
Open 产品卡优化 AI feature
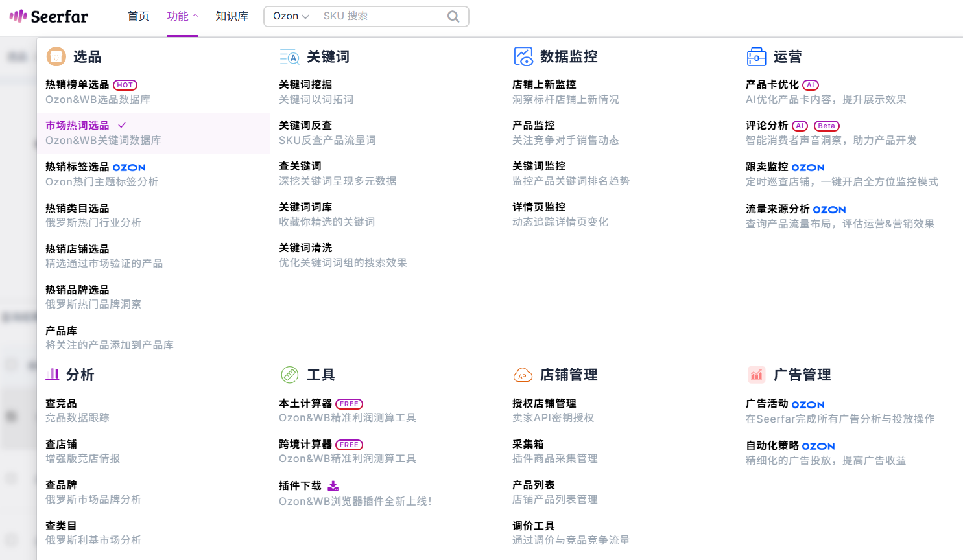[x=772, y=85]
